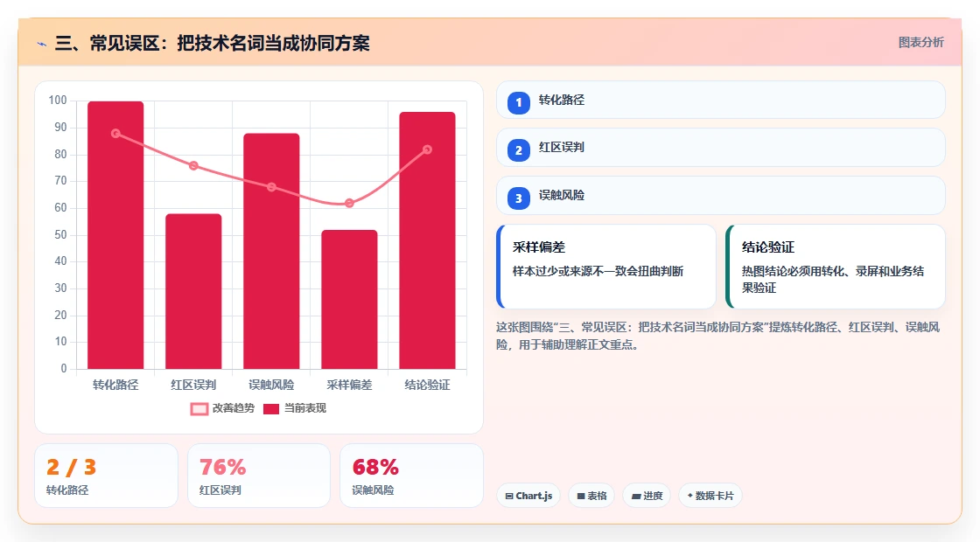Click the Chart.js tag
The image size is (980, 542).
[x=528, y=496]
